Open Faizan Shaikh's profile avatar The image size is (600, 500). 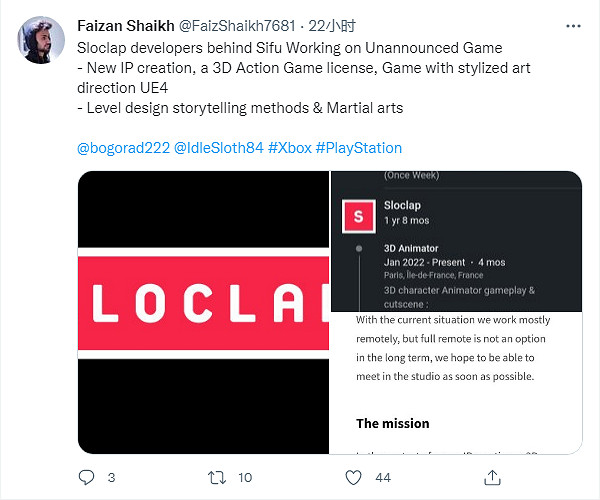40,39
